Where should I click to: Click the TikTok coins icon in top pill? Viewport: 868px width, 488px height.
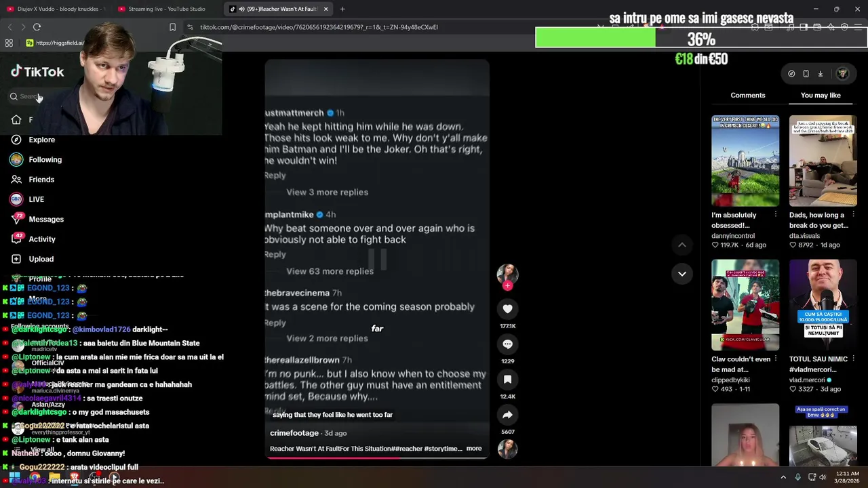(791, 74)
